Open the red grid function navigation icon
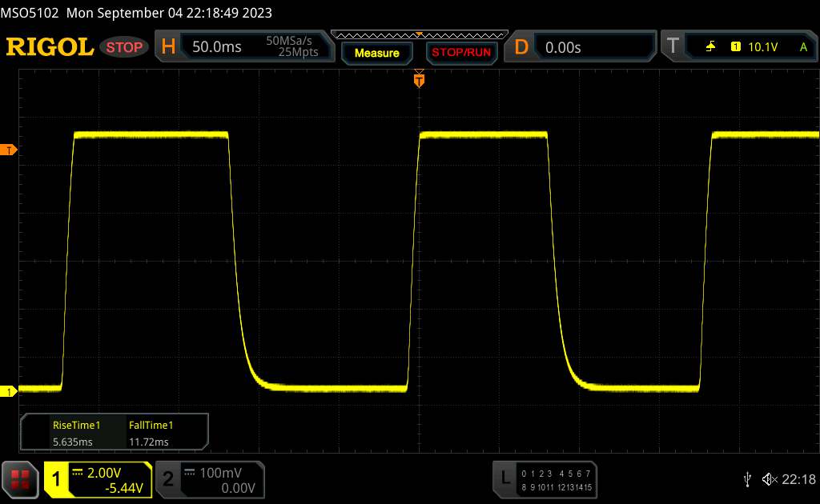 (20, 478)
